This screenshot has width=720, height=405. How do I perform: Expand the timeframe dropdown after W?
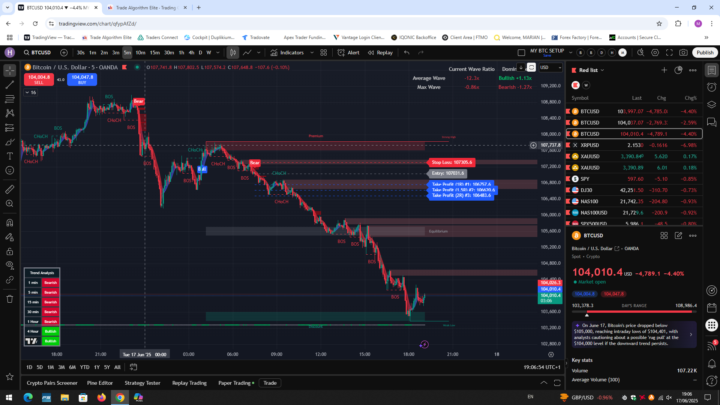tap(218, 53)
